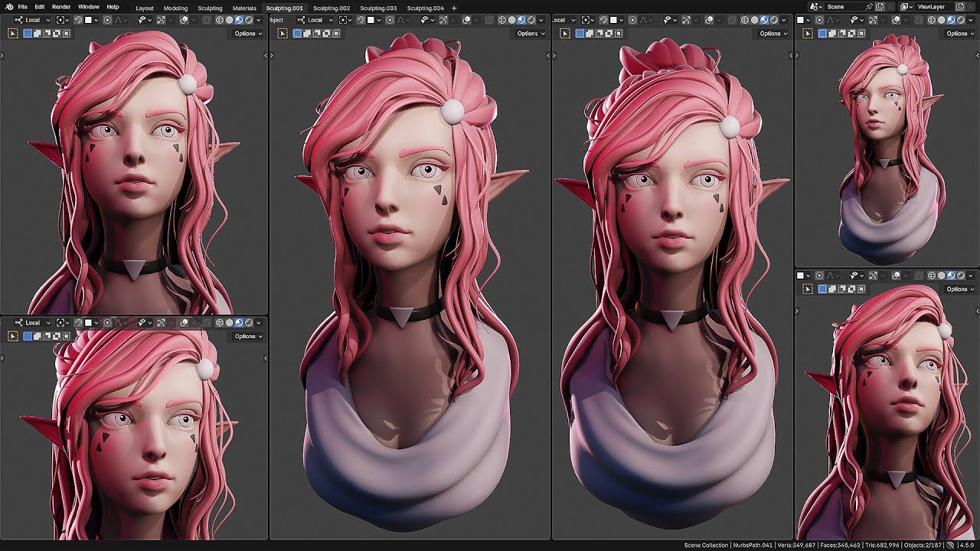Open the browse view layer dropdown icon
Image resolution: width=980 pixels, height=551 pixels.
(906, 7)
